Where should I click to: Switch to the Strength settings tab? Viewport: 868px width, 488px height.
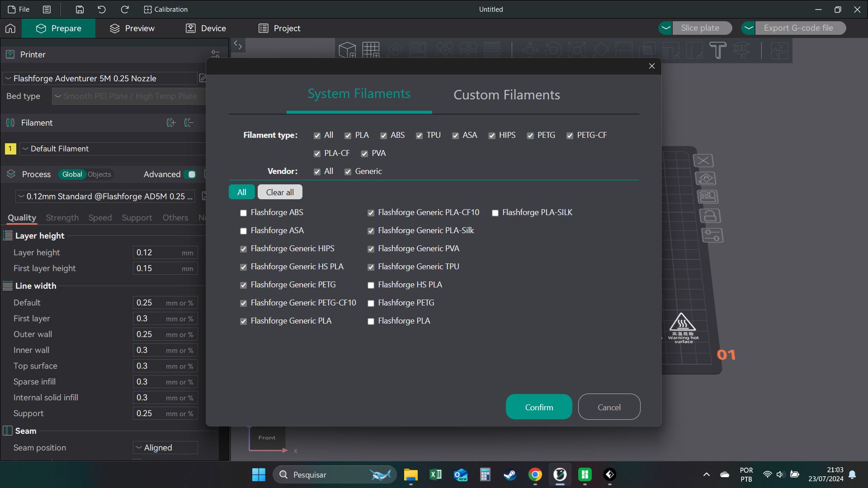(62, 218)
